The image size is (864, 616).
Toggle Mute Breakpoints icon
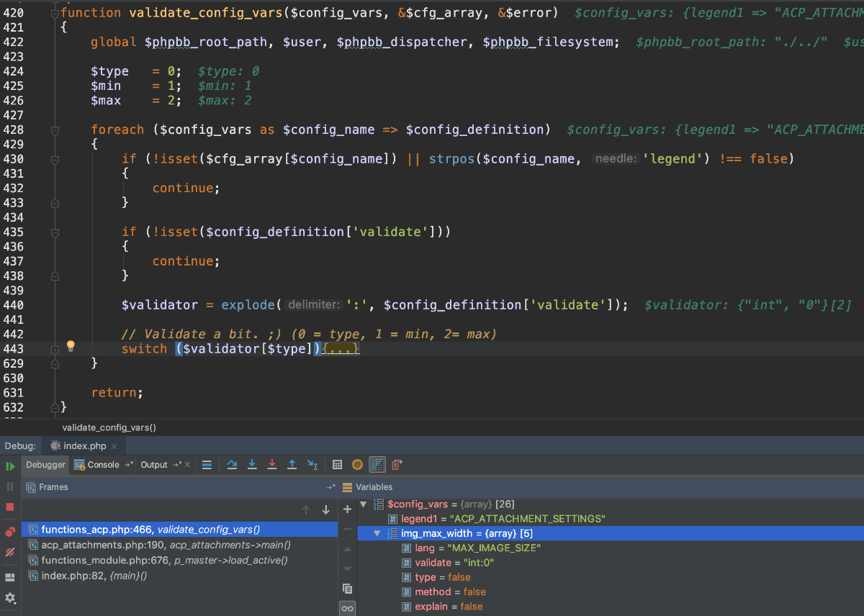point(10,553)
